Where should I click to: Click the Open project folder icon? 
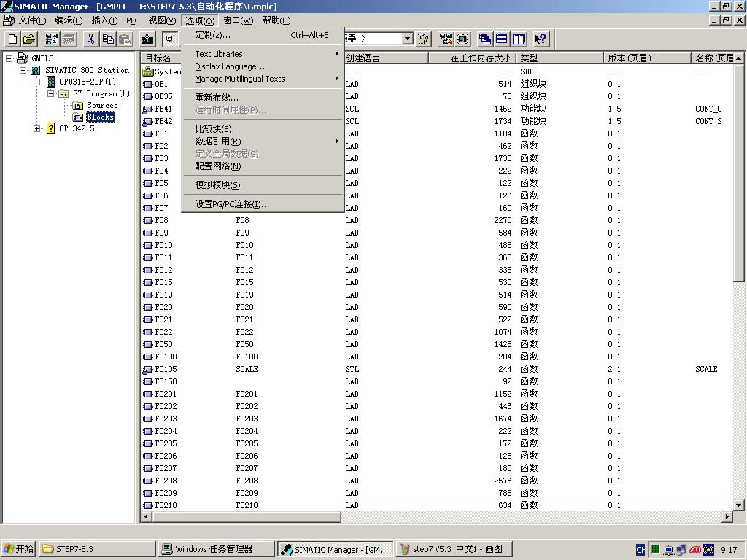click(29, 39)
